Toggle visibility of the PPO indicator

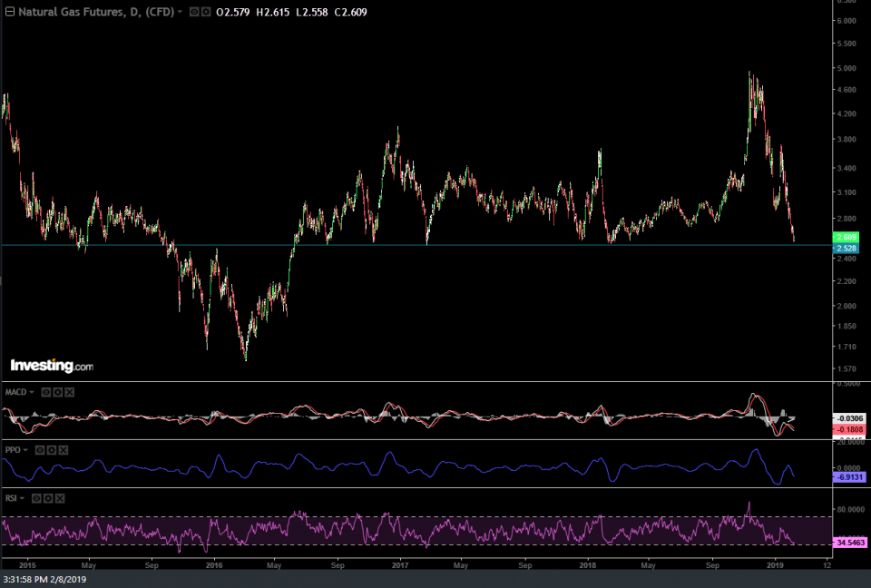coord(40,449)
